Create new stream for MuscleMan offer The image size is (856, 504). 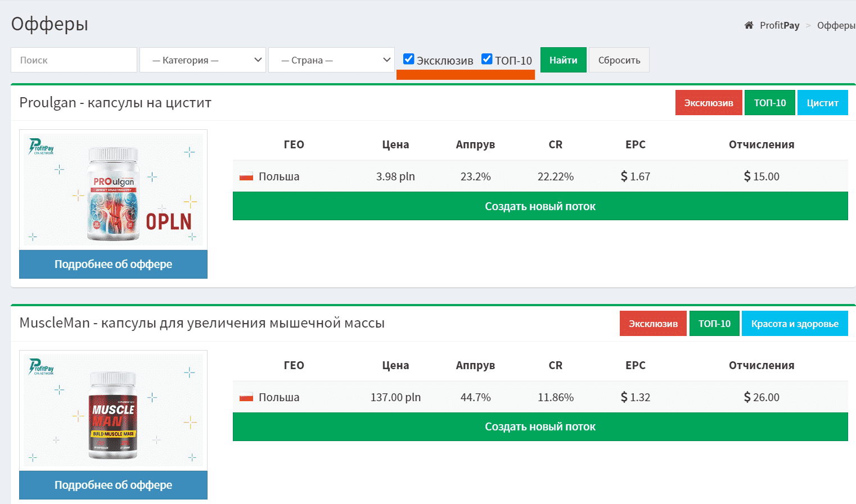click(540, 427)
